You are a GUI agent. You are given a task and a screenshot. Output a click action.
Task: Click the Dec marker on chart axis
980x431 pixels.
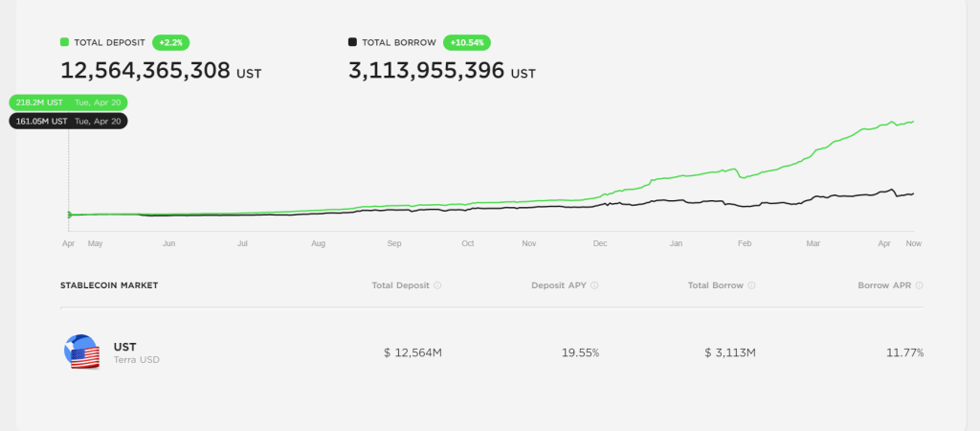pyautogui.click(x=600, y=243)
